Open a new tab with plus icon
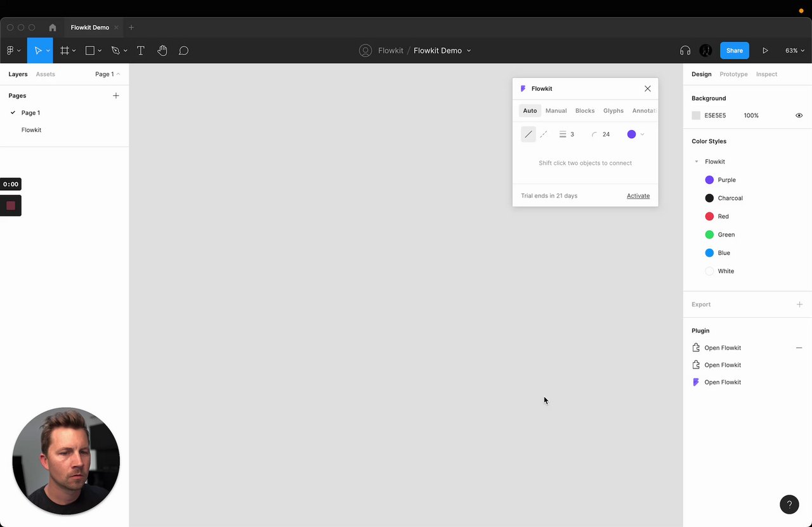 131,27
